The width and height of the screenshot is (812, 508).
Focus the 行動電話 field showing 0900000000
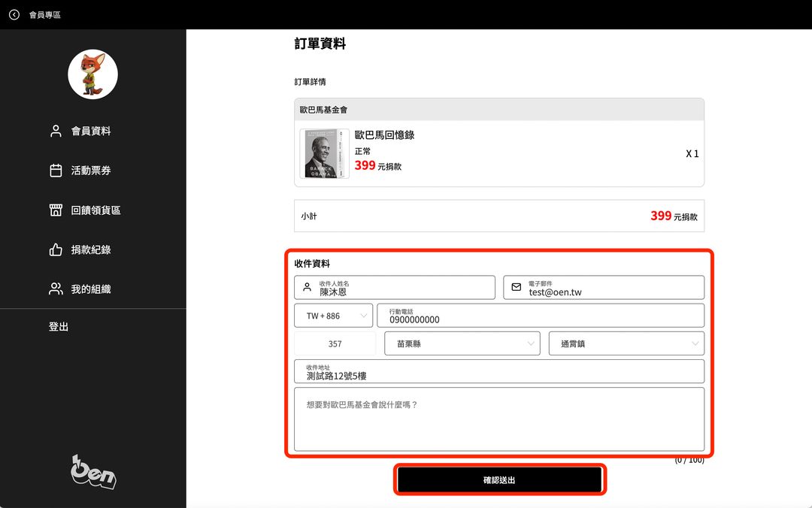(x=541, y=316)
